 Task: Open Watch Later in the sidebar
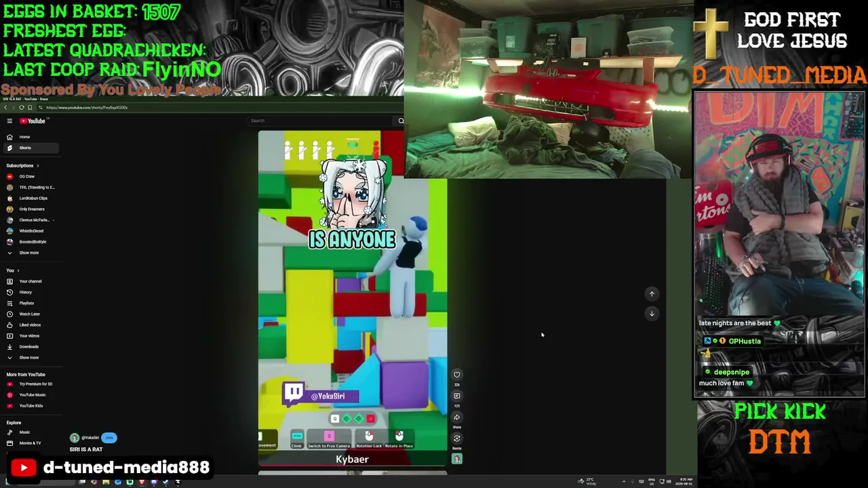coord(30,314)
